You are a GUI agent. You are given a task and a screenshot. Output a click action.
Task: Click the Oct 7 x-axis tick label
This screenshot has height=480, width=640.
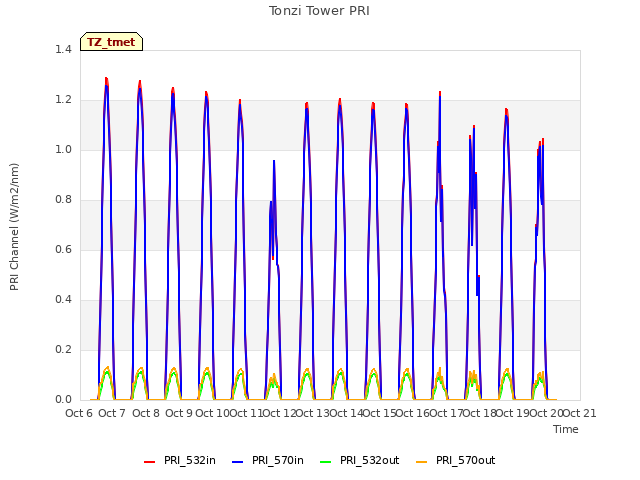[x=112, y=413]
